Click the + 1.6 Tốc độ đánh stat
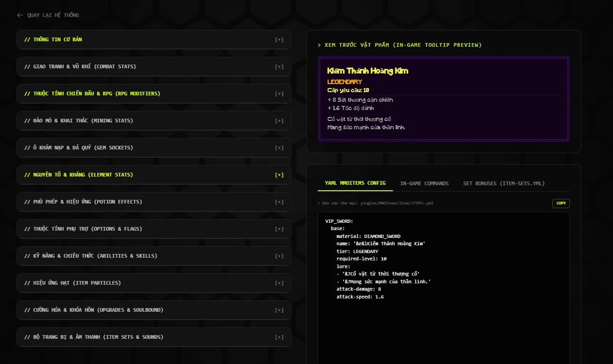 pyautogui.click(x=351, y=108)
